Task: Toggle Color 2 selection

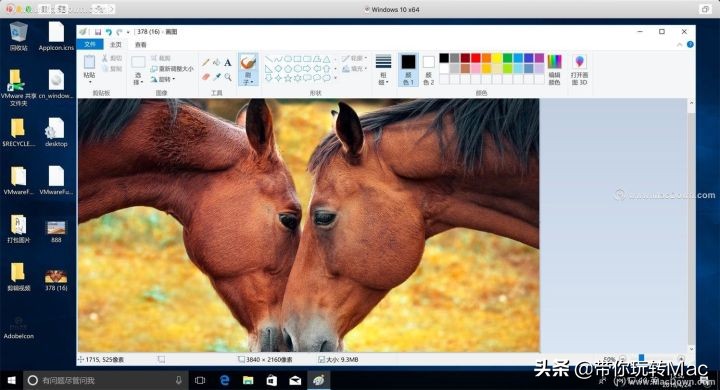Action: point(428,70)
